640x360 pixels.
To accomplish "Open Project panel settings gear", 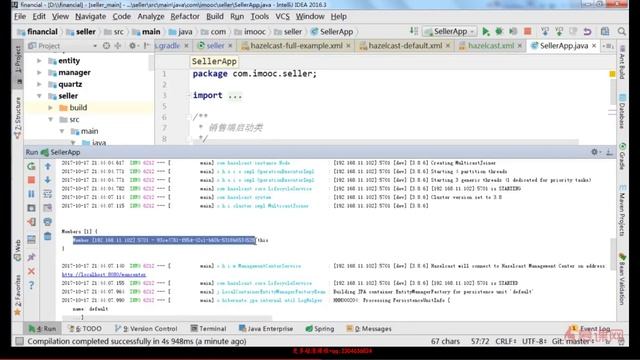I will 133,46.
